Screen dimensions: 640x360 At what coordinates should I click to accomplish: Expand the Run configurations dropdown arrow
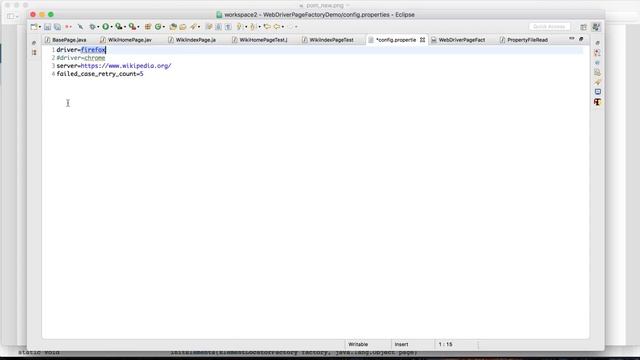click(111, 27)
